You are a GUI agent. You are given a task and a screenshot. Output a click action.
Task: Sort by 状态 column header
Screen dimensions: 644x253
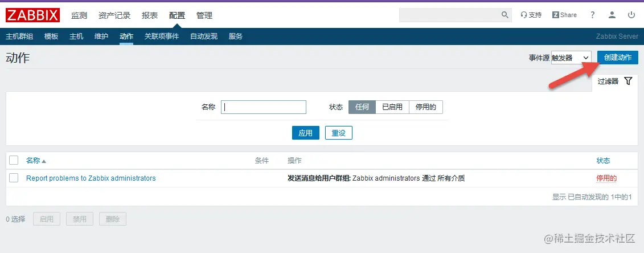(x=604, y=161)
